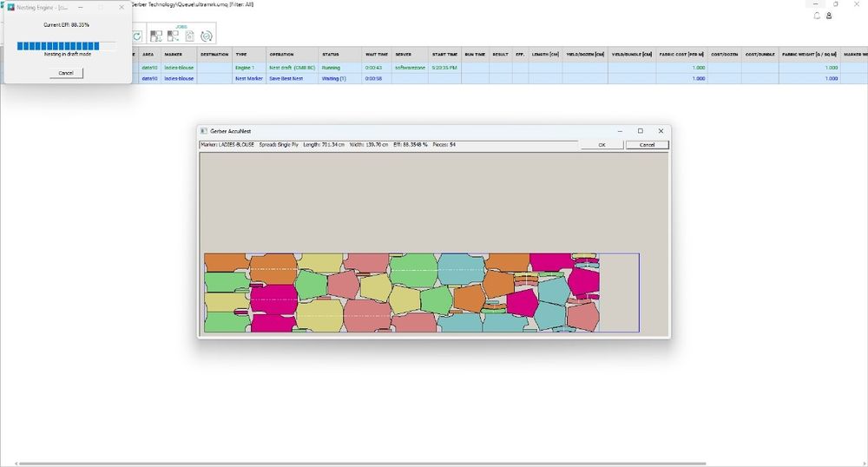Screen dimensions: 868x467
Task: Open the notifications bell icon
Action: pyautogui.click(x=817, y=16)
